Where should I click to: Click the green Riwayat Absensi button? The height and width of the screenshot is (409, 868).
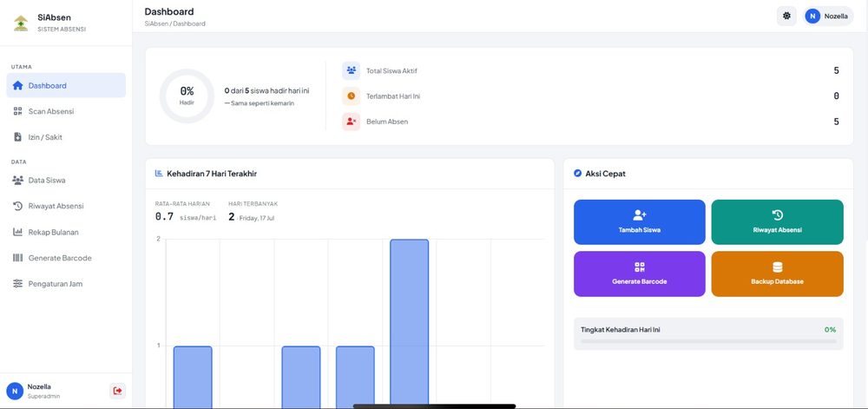click(777, 222)
